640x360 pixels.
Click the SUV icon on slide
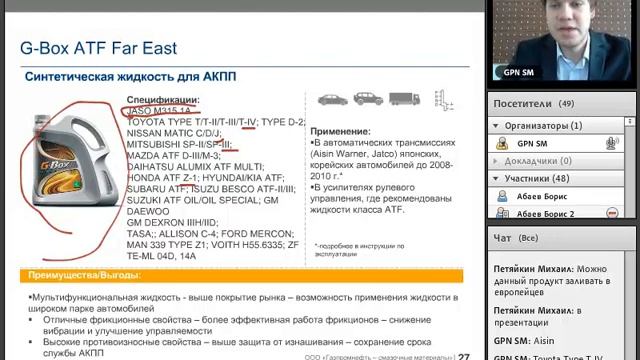point(368,98)
